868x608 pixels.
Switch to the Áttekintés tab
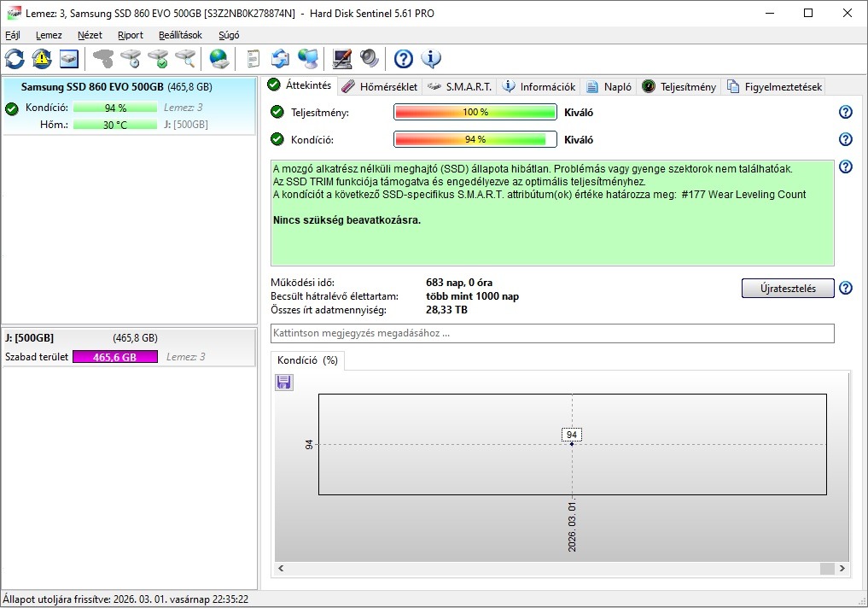[300, 85]
